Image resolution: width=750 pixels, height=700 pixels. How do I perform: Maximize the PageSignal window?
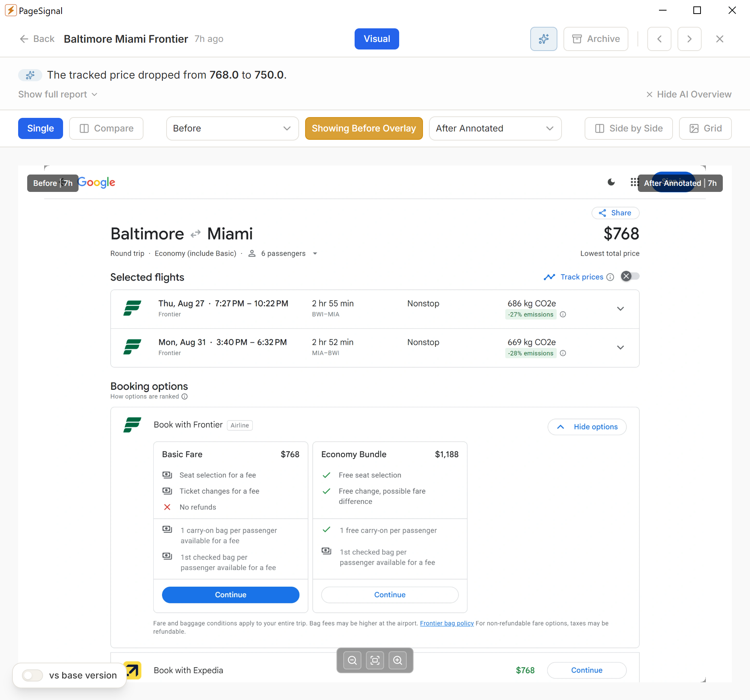(697, 10)
